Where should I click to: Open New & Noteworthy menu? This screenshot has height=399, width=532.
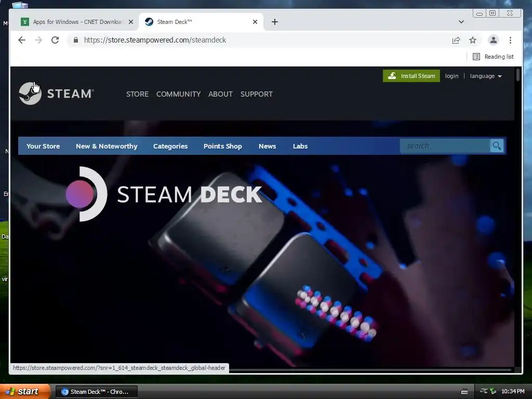tap(107, 146)
